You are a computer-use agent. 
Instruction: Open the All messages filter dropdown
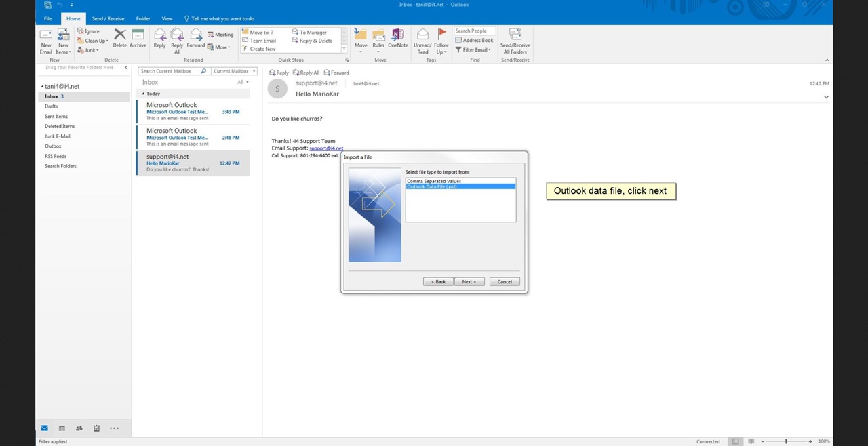(x=243, y=82)
